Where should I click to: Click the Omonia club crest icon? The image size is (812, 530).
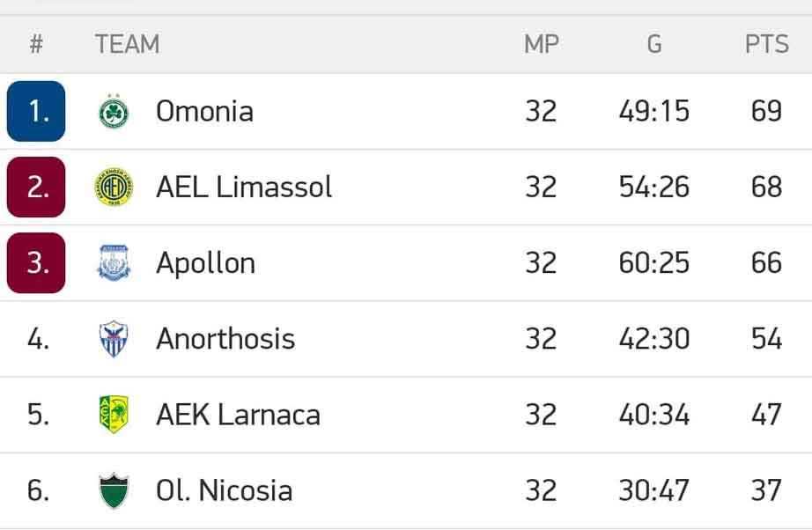point(114,112)
